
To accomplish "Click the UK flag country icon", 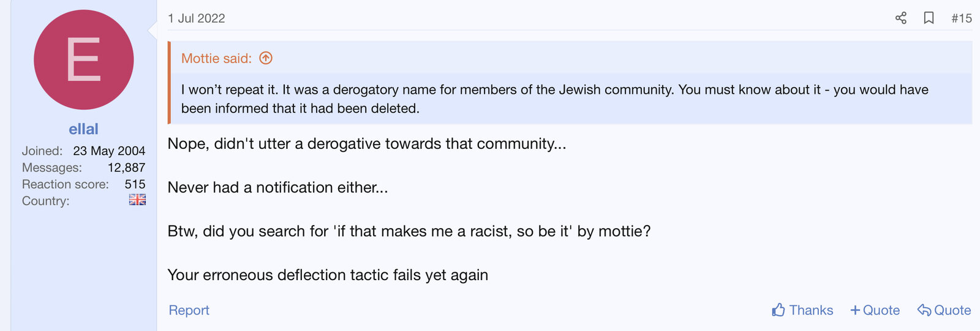I will tap(137, 200).
